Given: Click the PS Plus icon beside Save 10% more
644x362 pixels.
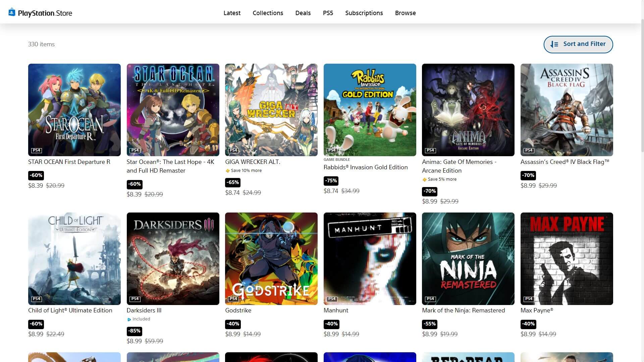Looking at the screenshot, I should point(228,171).
